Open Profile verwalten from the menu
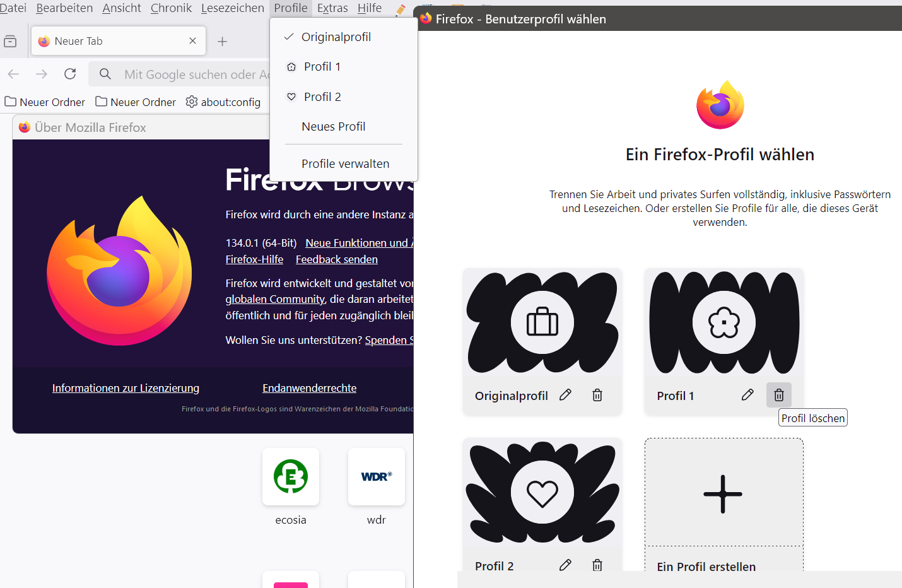 tap(344, 163)
